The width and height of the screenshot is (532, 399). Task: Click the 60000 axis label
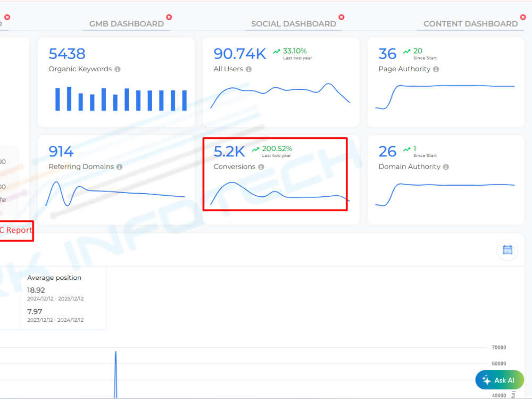click(x=499, y=363)
